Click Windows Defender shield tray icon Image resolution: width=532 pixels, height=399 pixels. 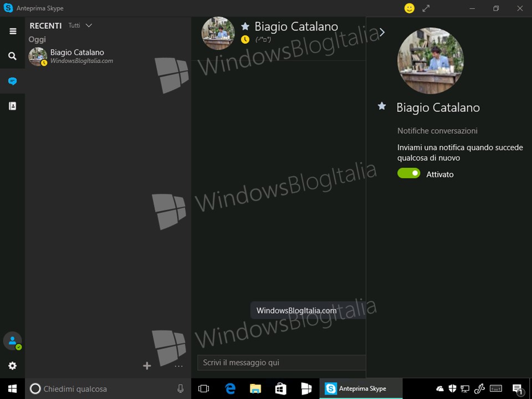(x=452, y=389)
